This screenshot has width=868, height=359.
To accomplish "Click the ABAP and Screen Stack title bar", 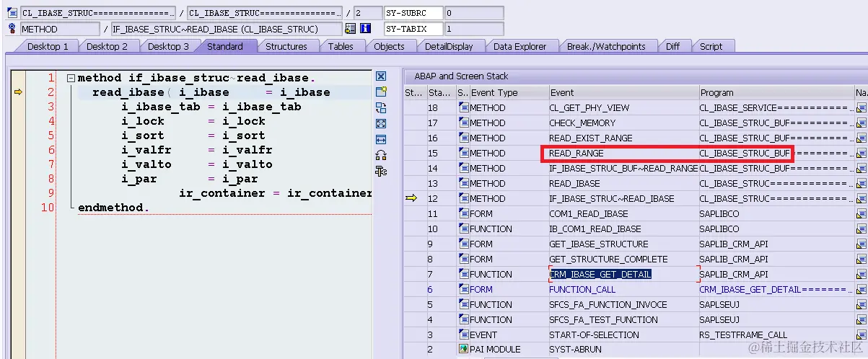I will point(635,76).
